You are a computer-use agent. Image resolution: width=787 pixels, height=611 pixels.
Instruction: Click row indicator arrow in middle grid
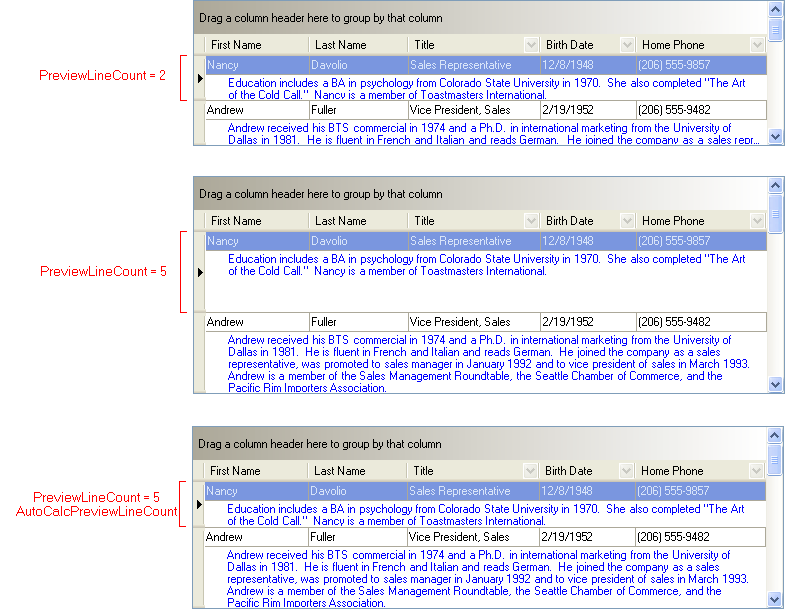coord(200,272)
